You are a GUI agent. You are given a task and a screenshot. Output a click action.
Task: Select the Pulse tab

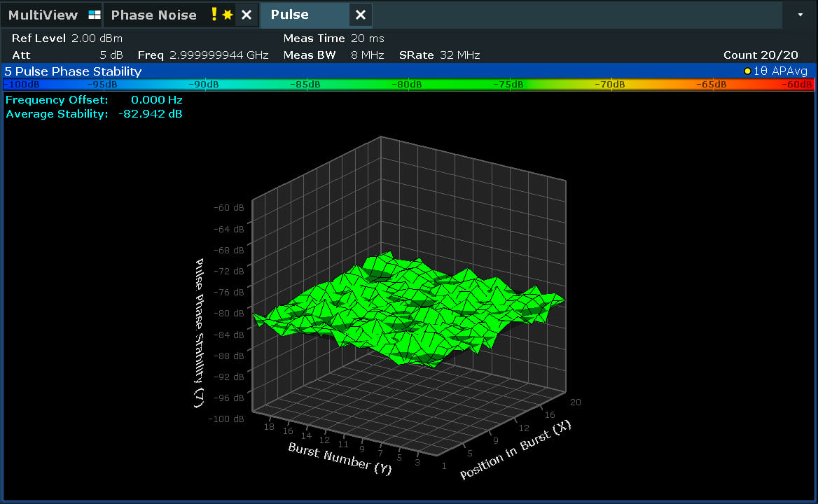tap(290, 15)
